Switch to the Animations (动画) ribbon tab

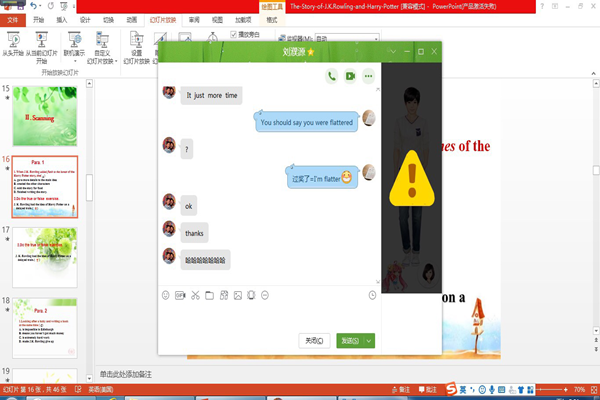pos(132,20)
